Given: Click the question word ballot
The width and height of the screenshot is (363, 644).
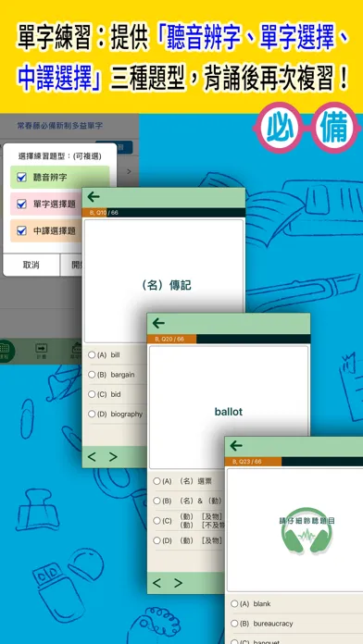Looking at the screenshot, I should coord(229,412).
